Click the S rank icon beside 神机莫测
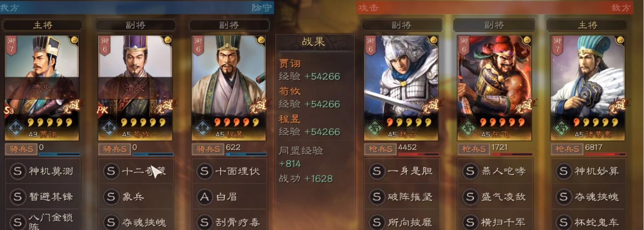Viewport: 644px width, 230px height. pos(18,171)
